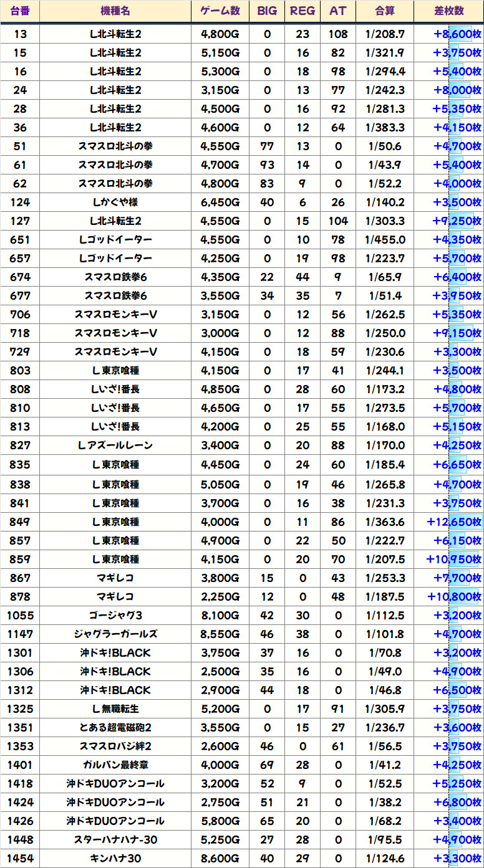Select the +12,650枚 difference value
This screenshot has width=484, height=868.
(x=453, y=522)
